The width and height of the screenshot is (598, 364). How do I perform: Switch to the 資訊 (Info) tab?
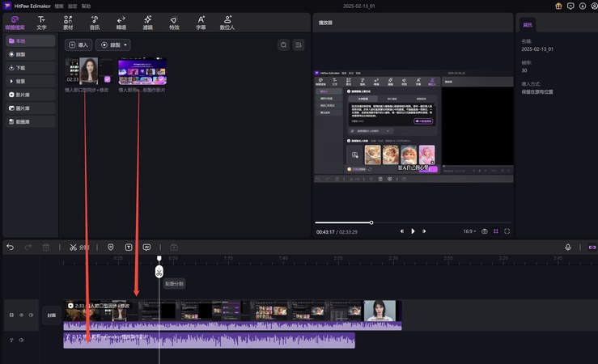pos(528,24)
